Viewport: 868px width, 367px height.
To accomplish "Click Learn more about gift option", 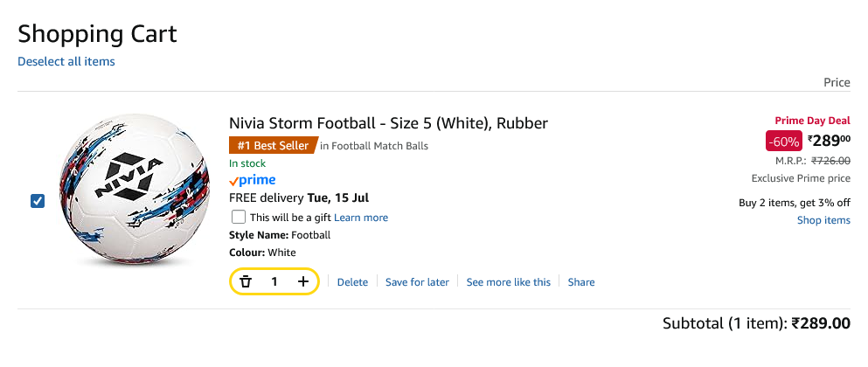I will click(361, 218).
